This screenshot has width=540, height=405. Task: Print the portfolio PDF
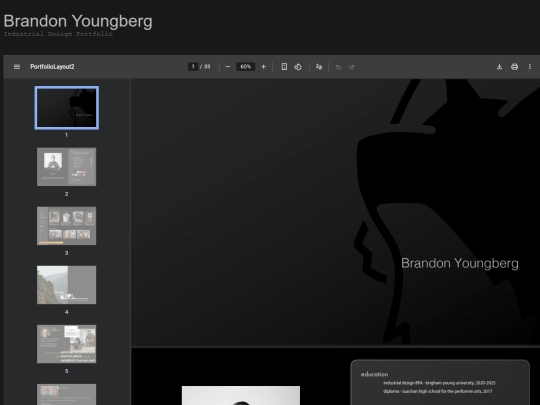pos(515,67)
